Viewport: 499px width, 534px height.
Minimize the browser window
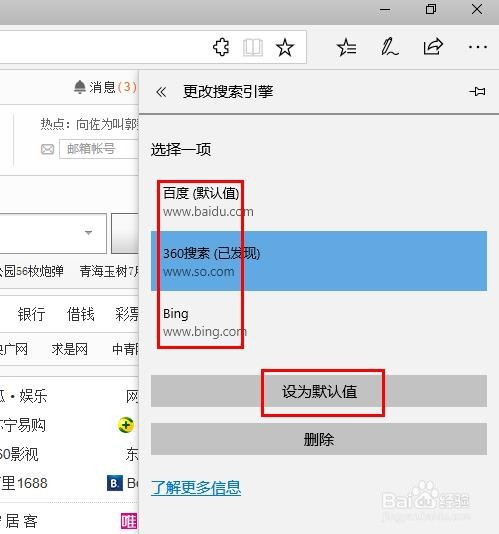pyautogui.click(x=385, y=10)
